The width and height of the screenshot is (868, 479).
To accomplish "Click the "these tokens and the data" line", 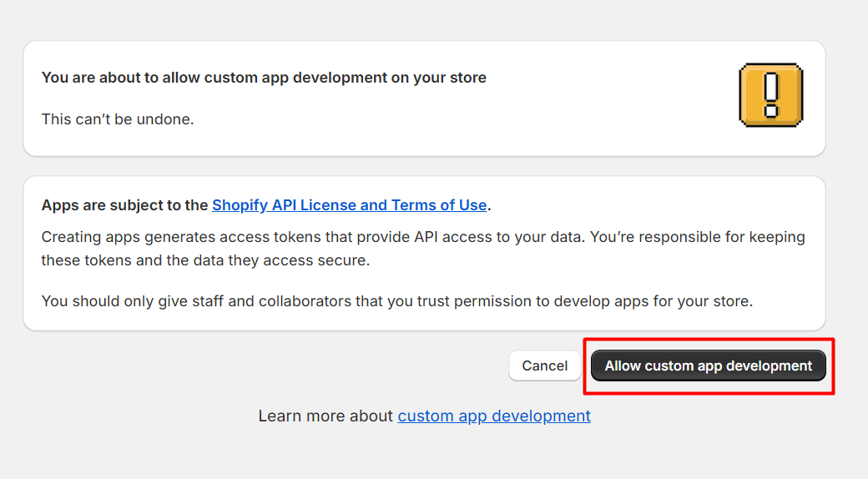I will (204, 260).
